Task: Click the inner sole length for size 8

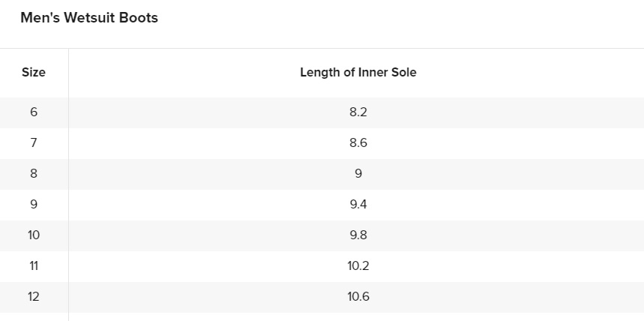Action: [x=358, y=174]
